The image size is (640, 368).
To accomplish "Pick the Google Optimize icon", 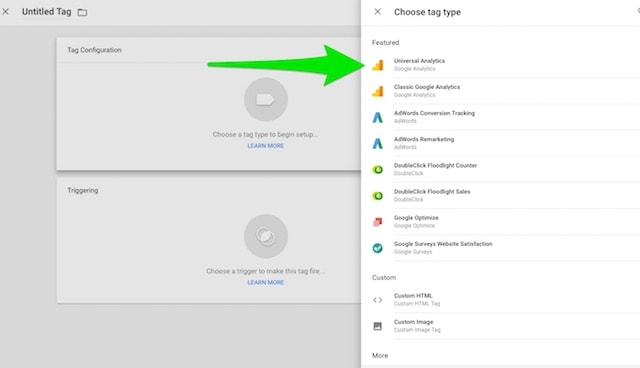I will [x=378, y=222].
